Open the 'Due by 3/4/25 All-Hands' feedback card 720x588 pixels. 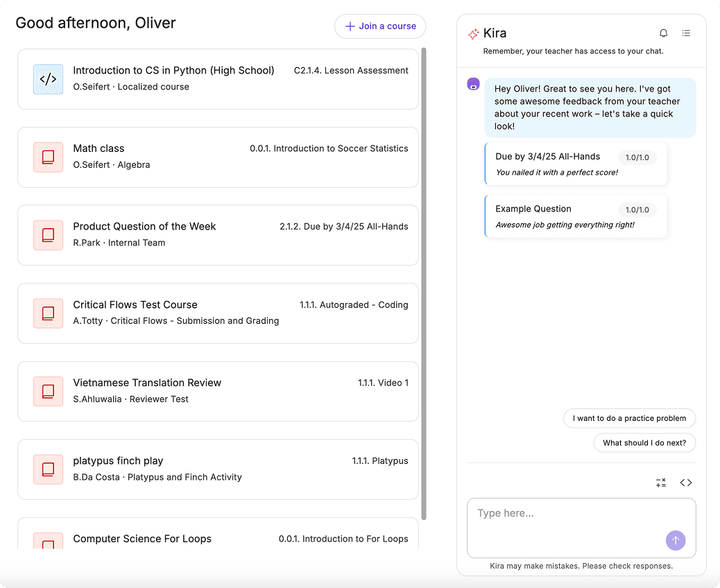[576, 164]
